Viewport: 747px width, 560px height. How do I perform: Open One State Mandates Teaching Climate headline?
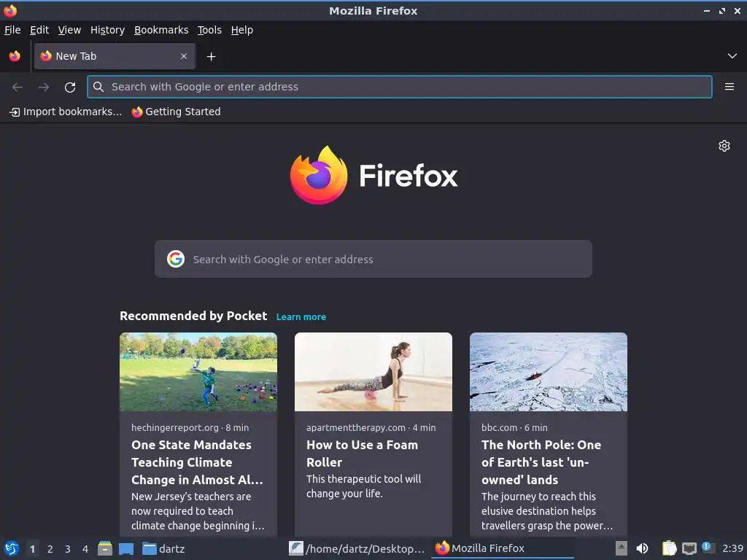tap(197, 462)
